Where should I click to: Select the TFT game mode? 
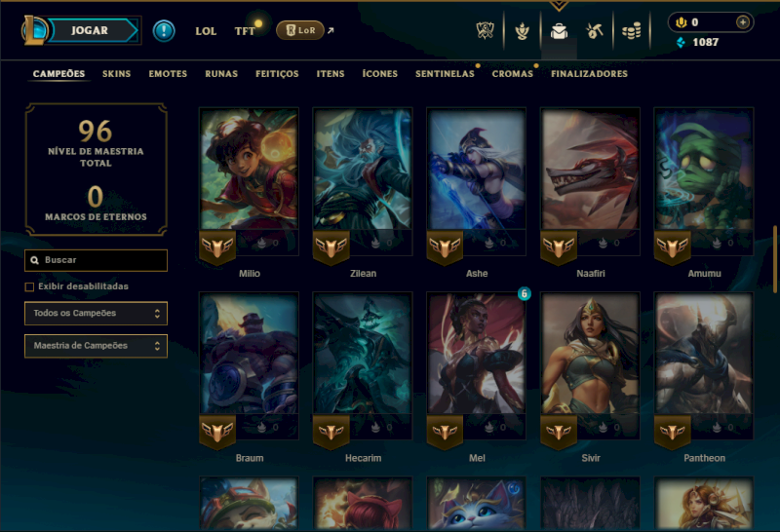click(x=245, y=31)
